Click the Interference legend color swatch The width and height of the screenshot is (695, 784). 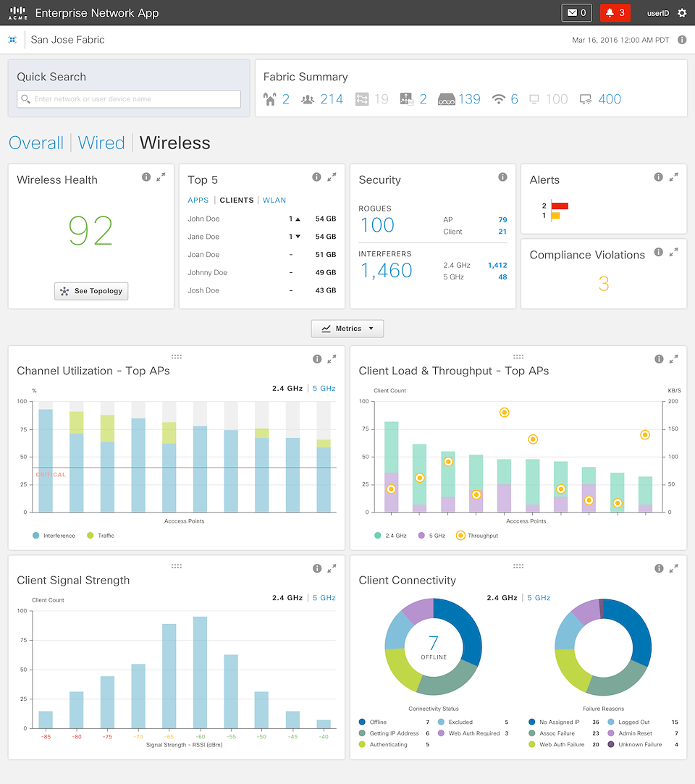click(x=35, y=536)
